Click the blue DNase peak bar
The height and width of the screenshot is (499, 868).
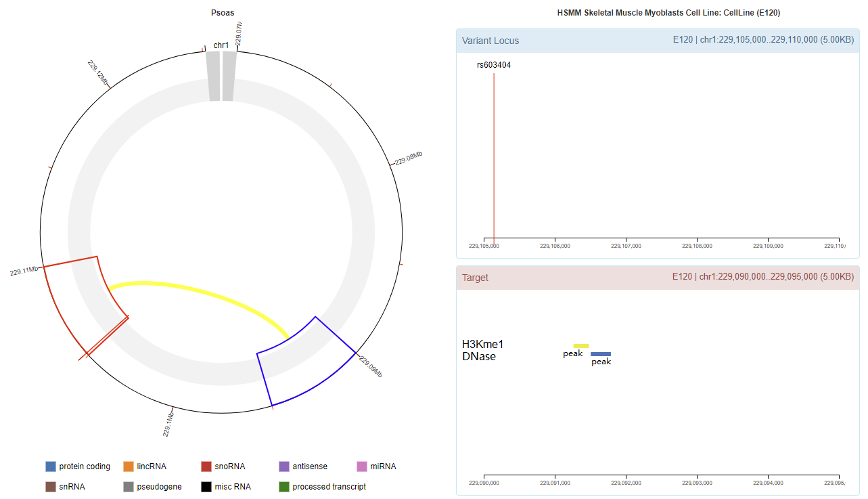point(601,354)
